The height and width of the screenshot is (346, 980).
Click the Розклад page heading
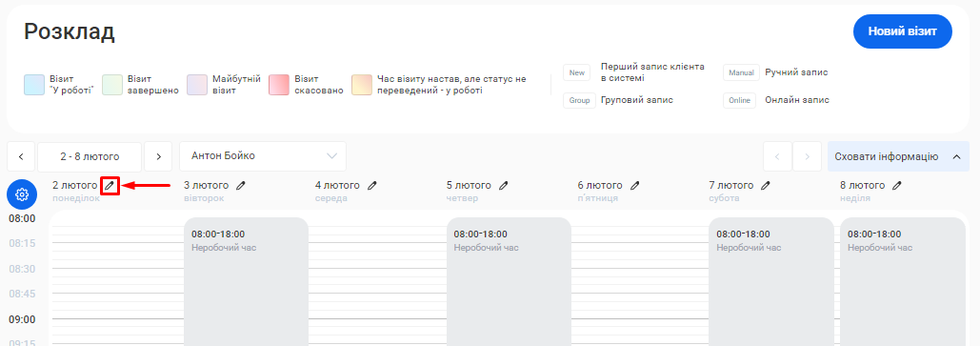[70, 31]
